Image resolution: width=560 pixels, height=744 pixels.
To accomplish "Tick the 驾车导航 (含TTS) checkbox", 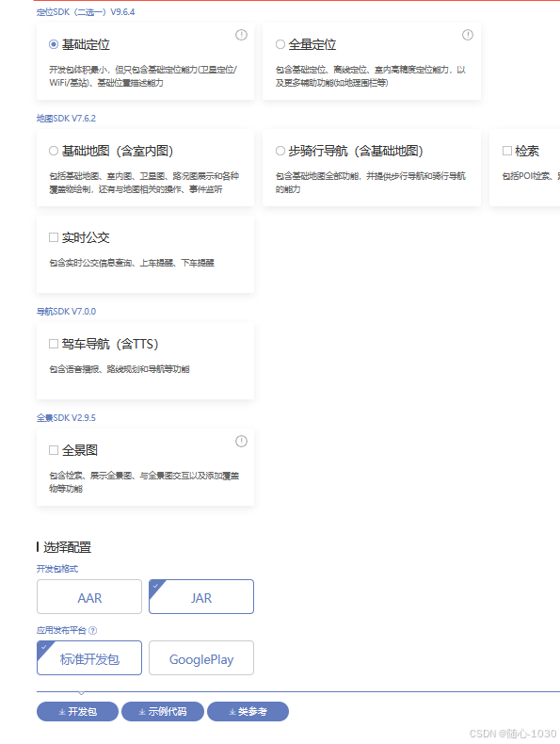I will tap(54, 344).
